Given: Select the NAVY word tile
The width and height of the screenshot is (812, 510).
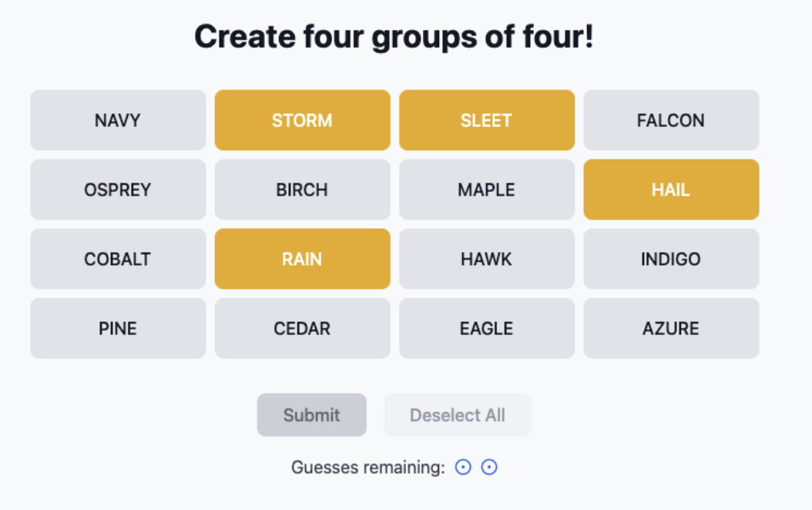Looking at the screenshot, I should click(118, 120).
